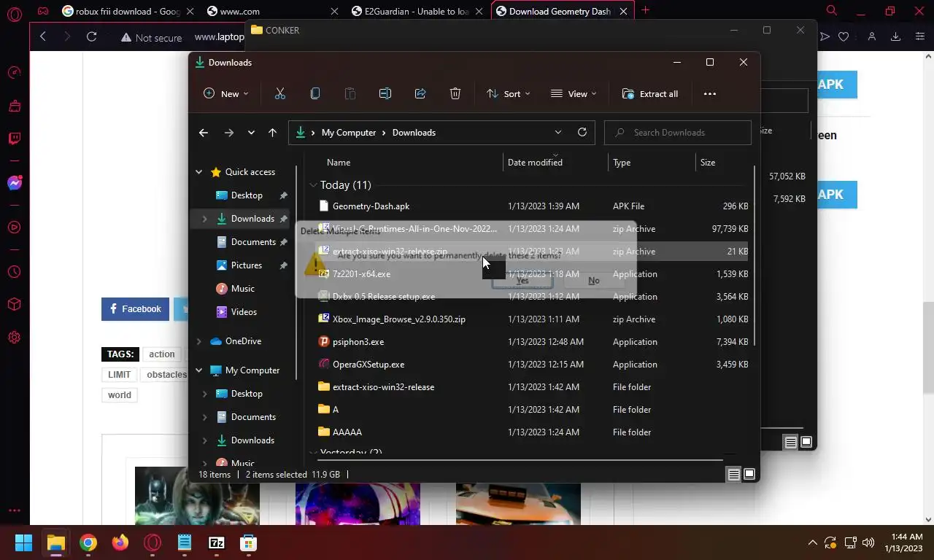The height and width of the screenshot is (560, 934).
Task: Expand Documents under My Computer
Action: [204, 417]
